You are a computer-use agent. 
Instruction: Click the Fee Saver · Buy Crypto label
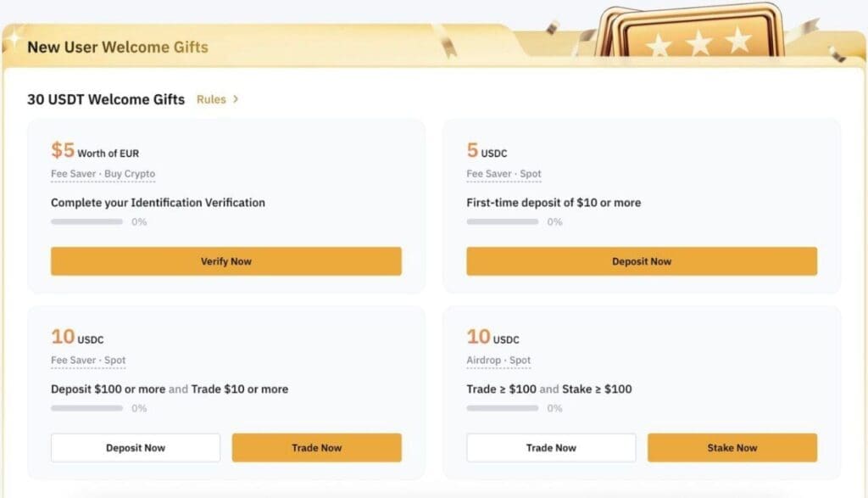(103, 174)
